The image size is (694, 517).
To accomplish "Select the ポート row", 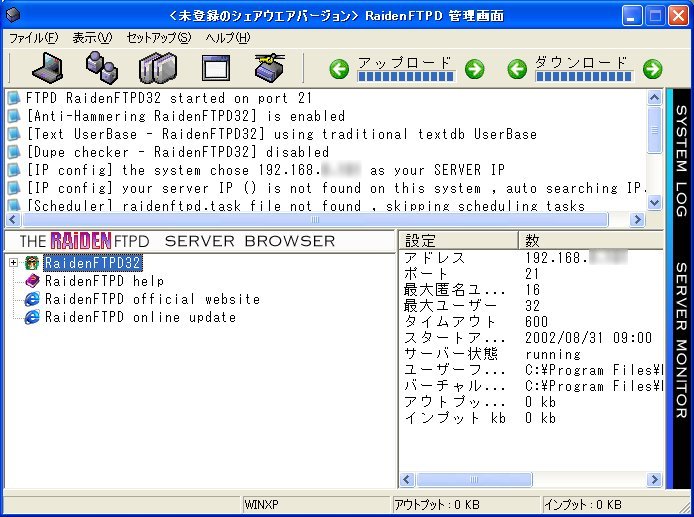I will [x=531, y=274].
